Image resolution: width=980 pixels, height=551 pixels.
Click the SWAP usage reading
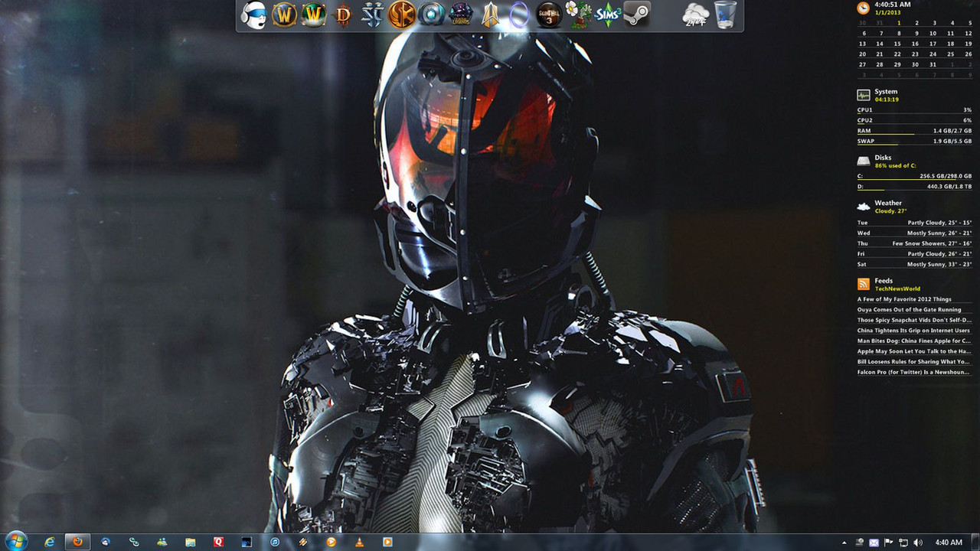[914, 141]
